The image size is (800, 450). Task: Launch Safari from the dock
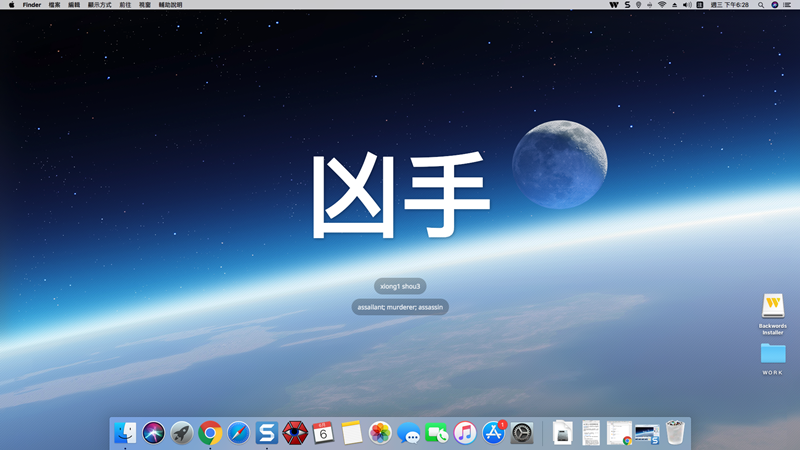click(238, 432)
